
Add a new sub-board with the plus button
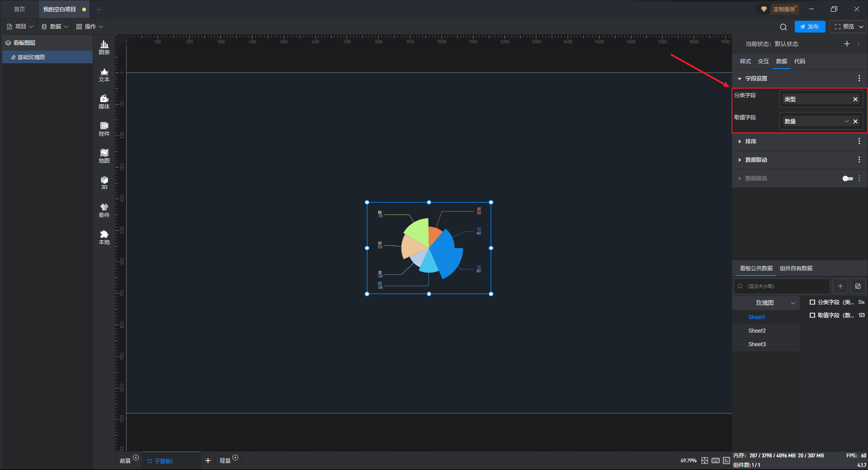[208, 461]
